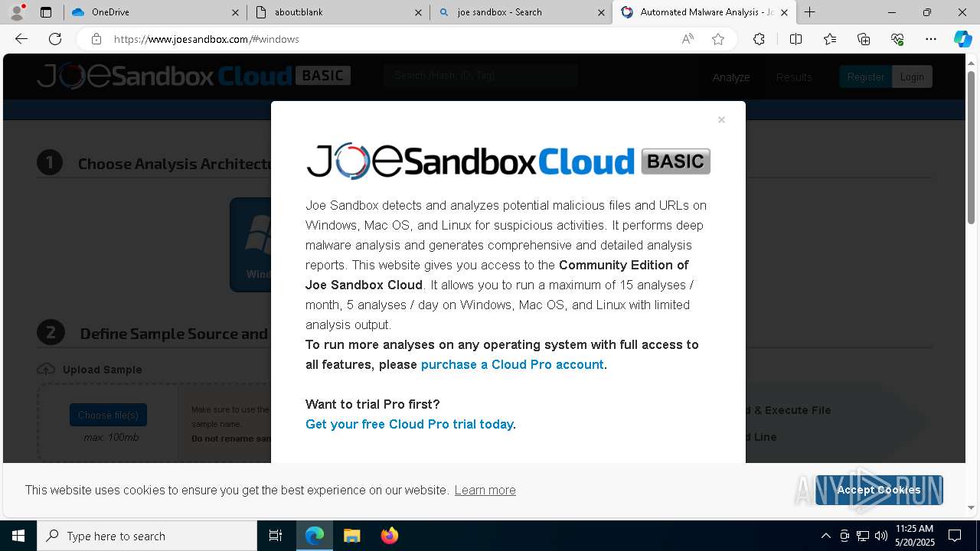This screenshot has width=980, height=551.
Task: Close the OneDrive tab
Action: [x=235, y=12]
